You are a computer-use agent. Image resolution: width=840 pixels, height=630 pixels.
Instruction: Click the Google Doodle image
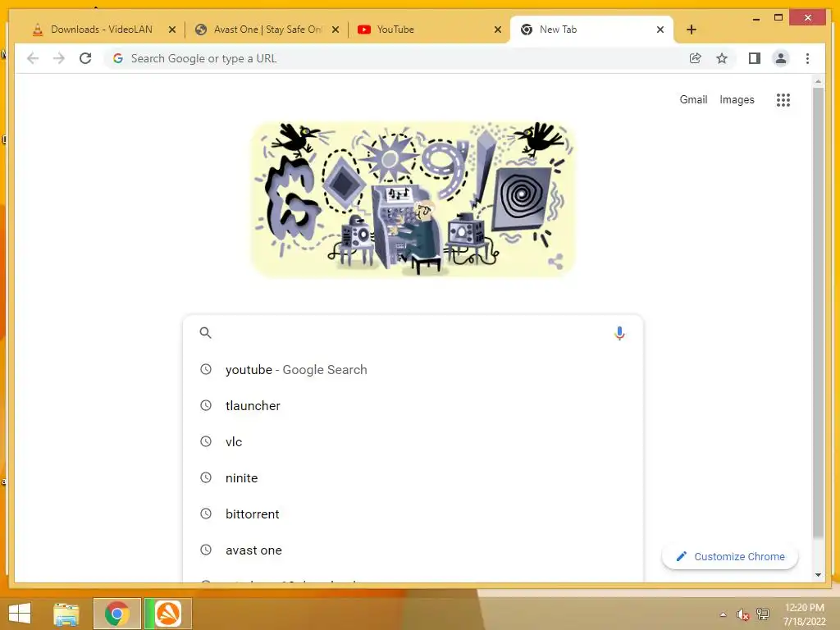(413, 199)
